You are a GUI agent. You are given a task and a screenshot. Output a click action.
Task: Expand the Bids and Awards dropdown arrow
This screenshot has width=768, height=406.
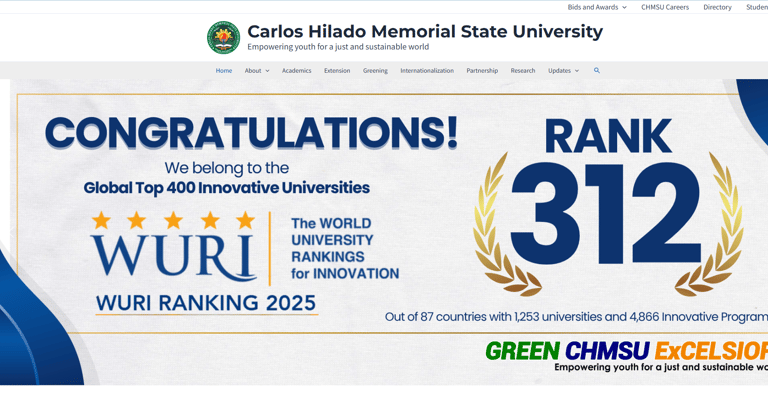pos(624,7)
